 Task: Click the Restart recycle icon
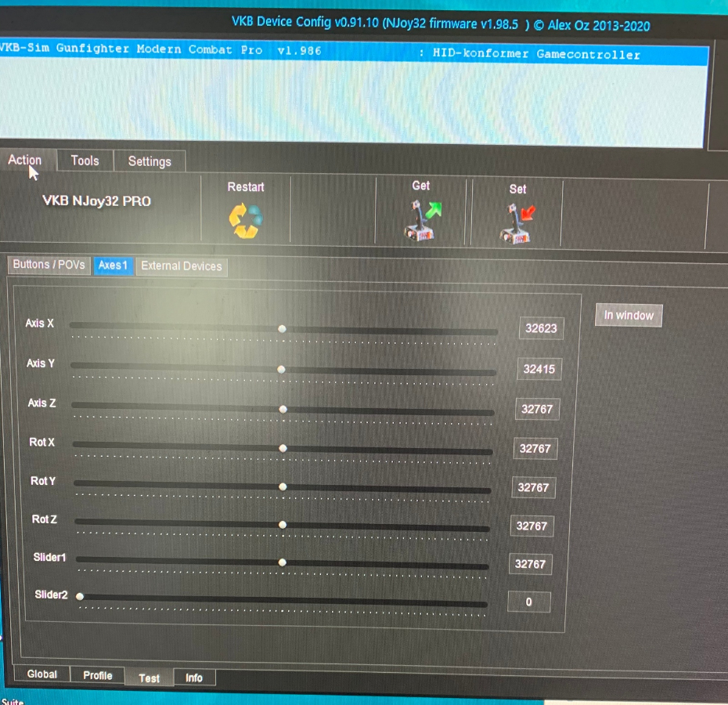246,221
